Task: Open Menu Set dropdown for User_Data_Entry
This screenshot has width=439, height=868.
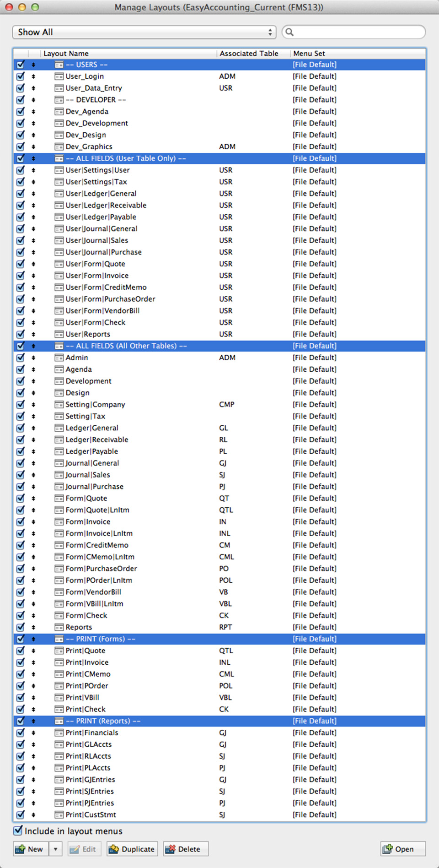Action: click(x=315, y=88)
